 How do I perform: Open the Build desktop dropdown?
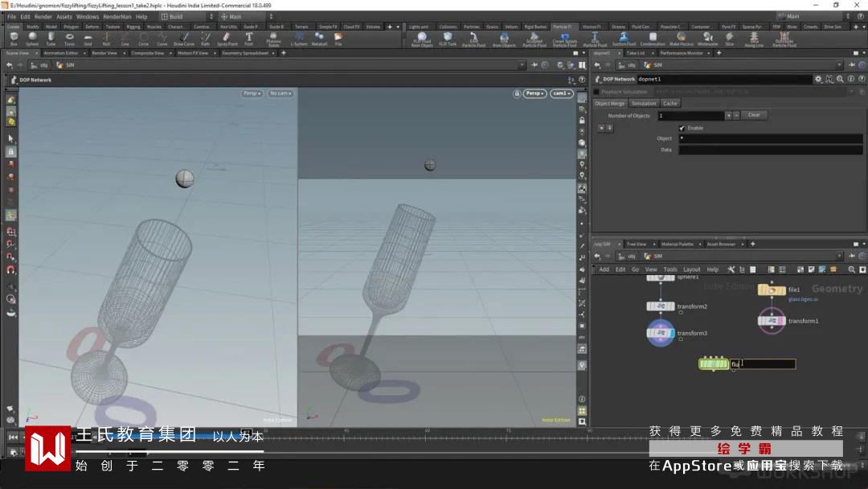tap(187, 17)
